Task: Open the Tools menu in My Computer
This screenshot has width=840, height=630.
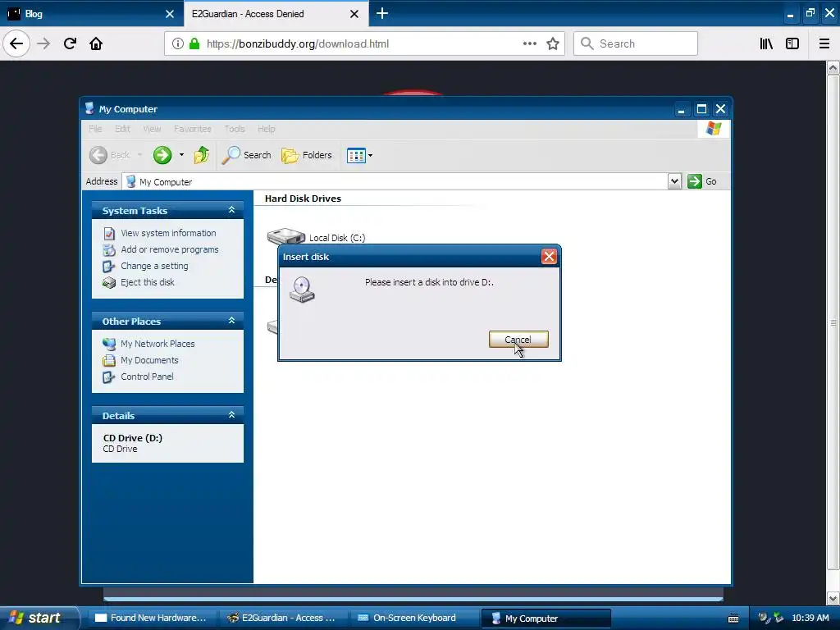Action: (234, 129)
